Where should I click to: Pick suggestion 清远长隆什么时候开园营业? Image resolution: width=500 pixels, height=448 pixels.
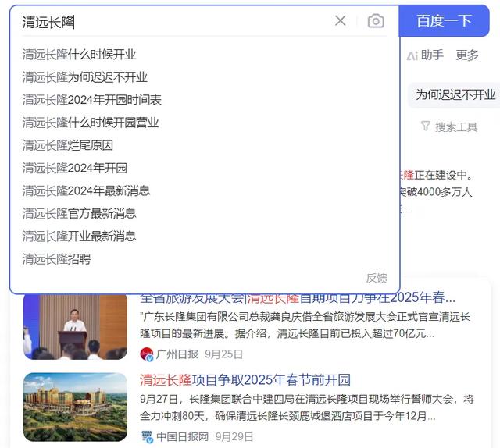[91, 123]
